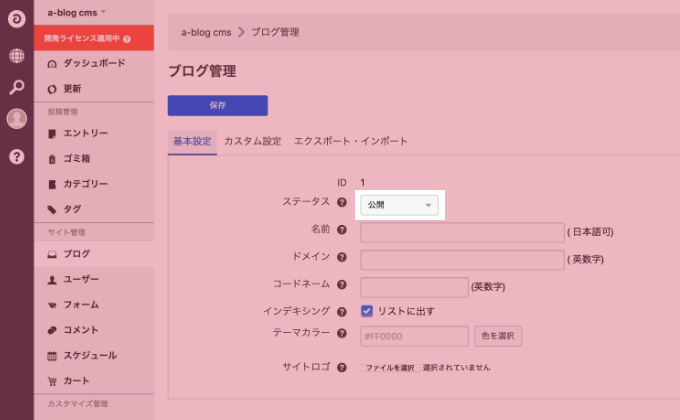Click 色を選択 color picker button

[497, 336]
